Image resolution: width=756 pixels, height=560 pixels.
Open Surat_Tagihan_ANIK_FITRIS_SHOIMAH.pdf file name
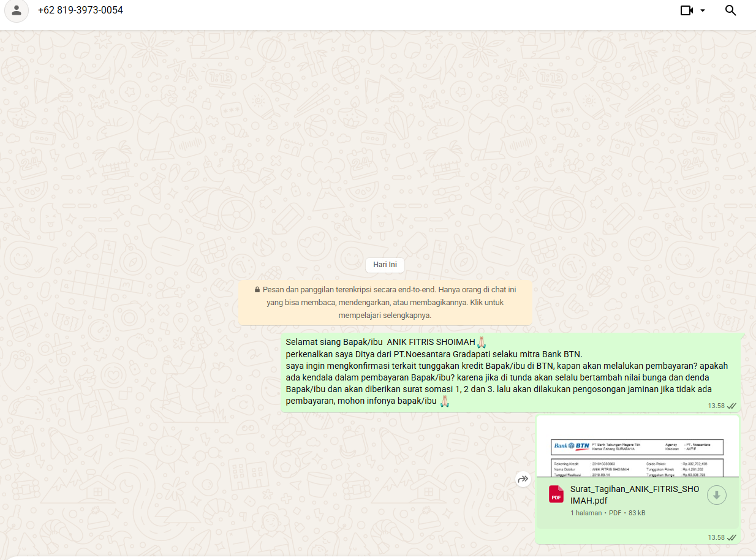(634, 494)
